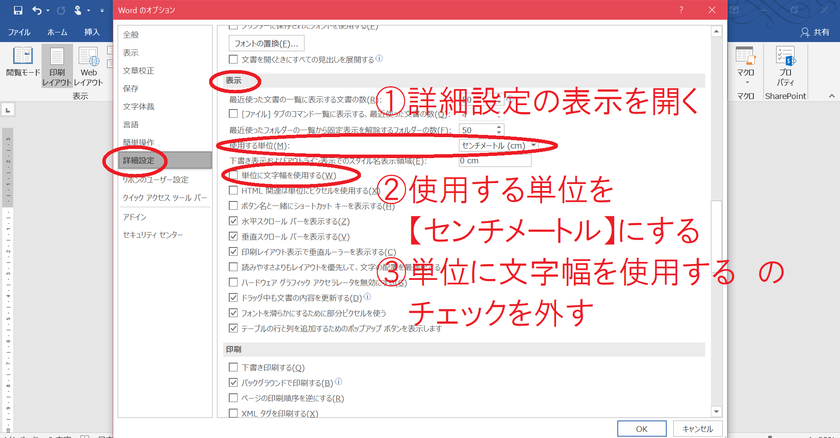Click the フォントの置換 button
The image size is (840, 438).
pyautogui.click(x=266, y=43)
